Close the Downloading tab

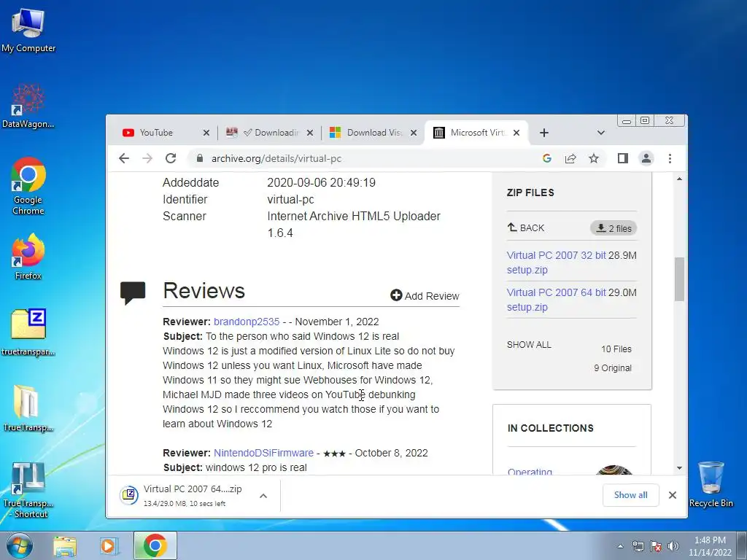310,133
